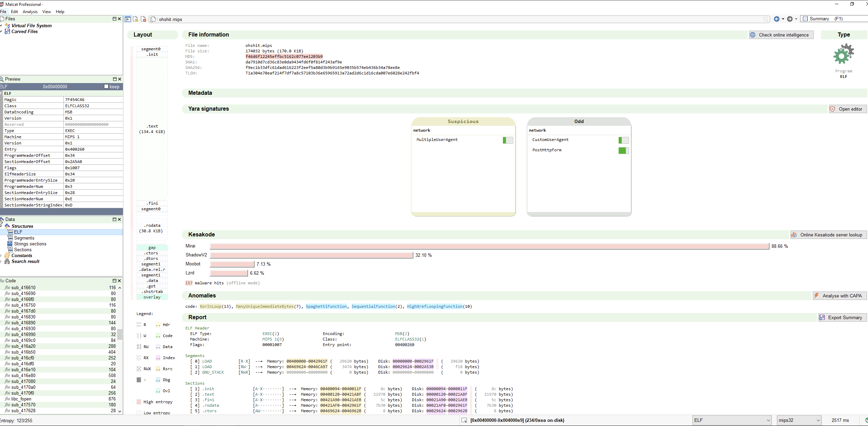
Task: Open the Help menu
Action: pyautogui.click(x=60, y=11)
